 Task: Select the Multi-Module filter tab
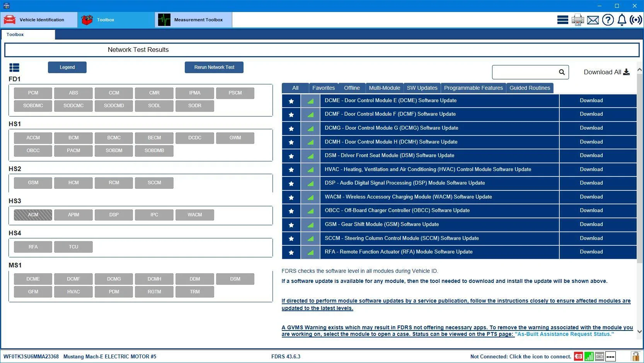(385, 88)
